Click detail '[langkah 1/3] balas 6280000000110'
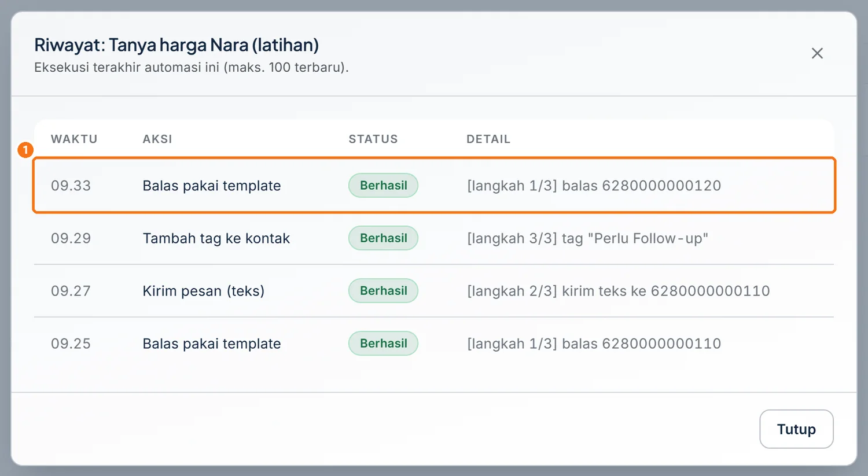868x476 pixels. [x=594, y=344]
